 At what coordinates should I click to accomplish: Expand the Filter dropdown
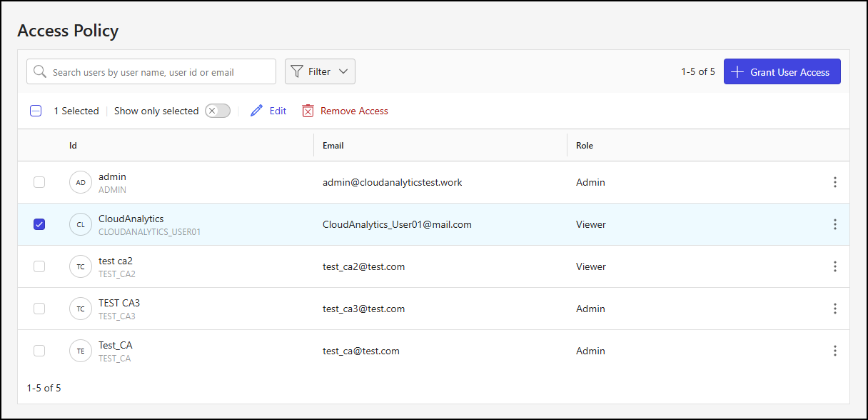tap(343, 71)
